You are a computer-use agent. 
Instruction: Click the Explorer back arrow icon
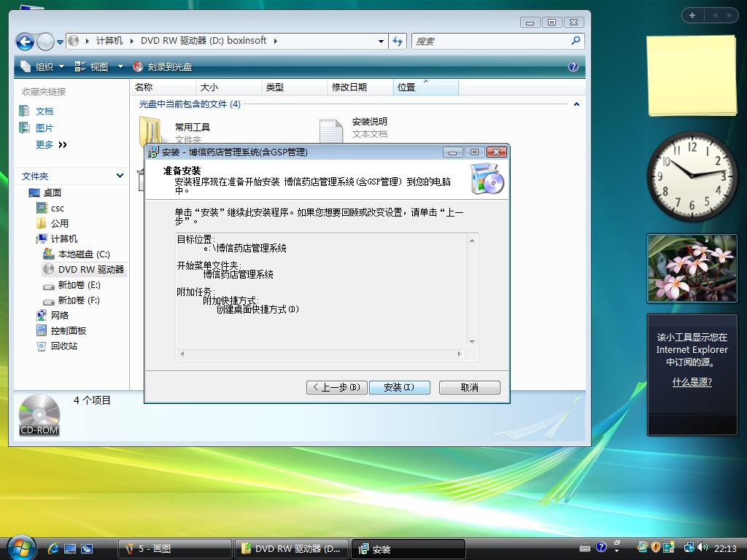click(x=25, y=42)
